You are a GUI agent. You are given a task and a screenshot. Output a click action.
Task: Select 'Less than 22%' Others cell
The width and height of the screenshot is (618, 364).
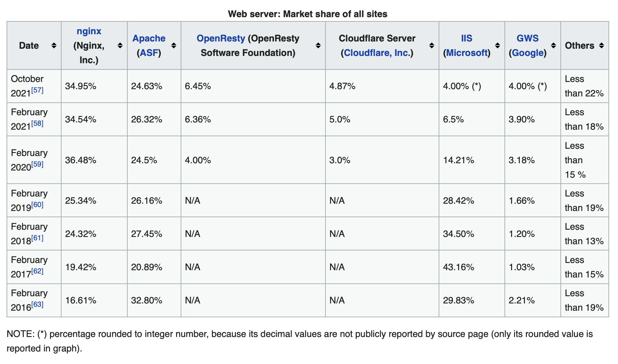pos(584,86)
